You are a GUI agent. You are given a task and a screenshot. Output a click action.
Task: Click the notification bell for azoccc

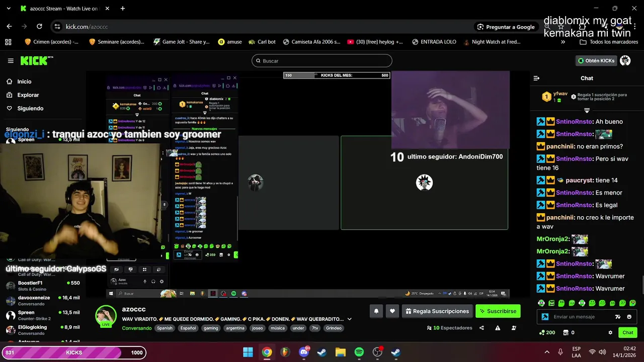(x=376, y=311)
